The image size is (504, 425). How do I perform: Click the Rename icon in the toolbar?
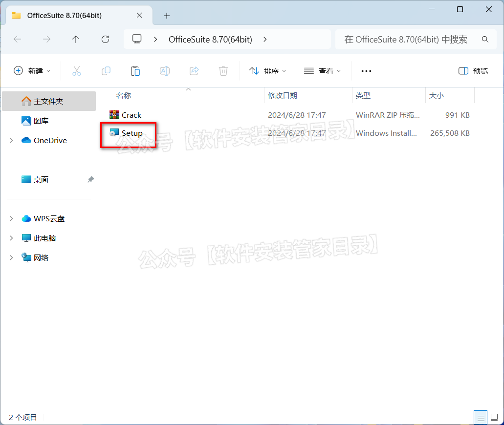(165, 71)
